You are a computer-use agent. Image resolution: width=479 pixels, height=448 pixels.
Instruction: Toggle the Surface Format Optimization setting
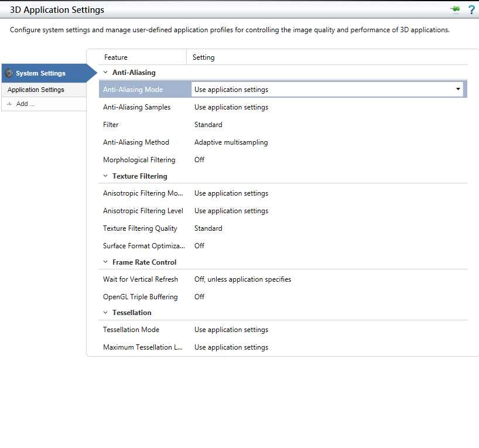(x=199, y=246)
